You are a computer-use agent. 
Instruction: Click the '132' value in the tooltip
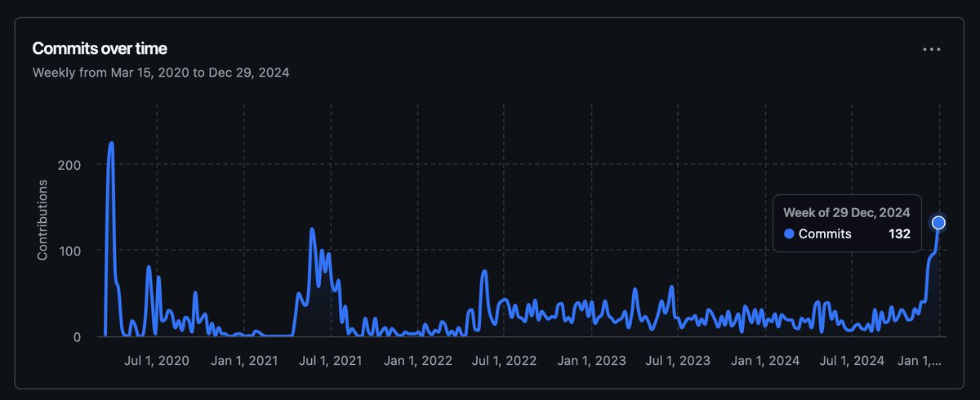point(899,234)
